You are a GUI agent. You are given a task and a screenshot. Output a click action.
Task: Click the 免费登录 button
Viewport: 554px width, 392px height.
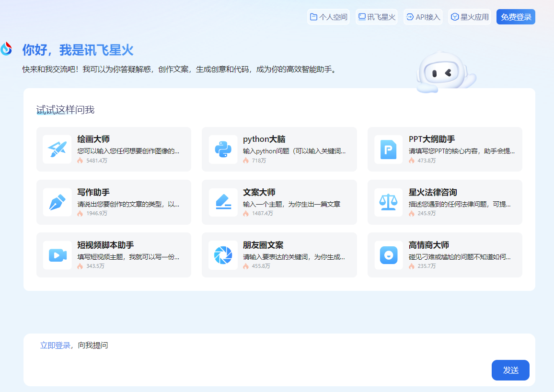click(516, 17)
